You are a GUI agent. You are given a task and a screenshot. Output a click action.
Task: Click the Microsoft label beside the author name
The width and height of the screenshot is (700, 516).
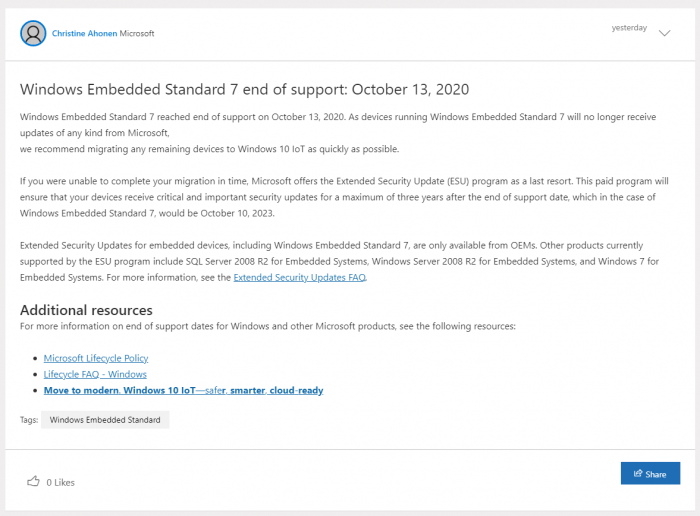click(137, 33)
